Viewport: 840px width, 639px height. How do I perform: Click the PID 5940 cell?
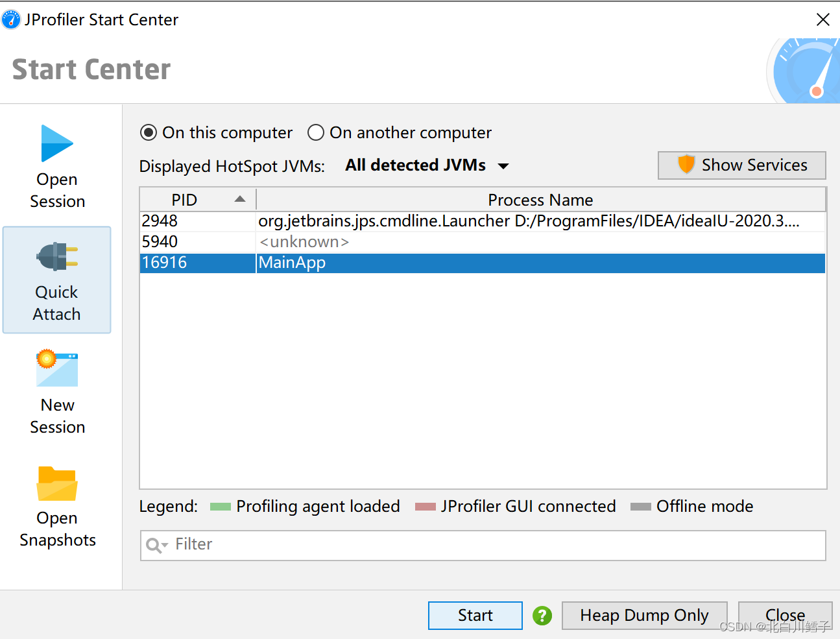click(x=198, y=242)
